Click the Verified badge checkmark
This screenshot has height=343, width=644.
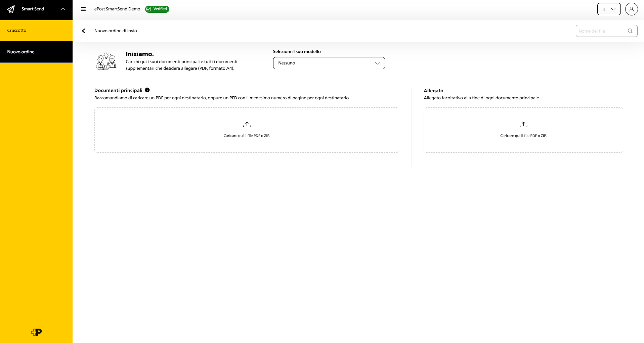pos(148,9)
